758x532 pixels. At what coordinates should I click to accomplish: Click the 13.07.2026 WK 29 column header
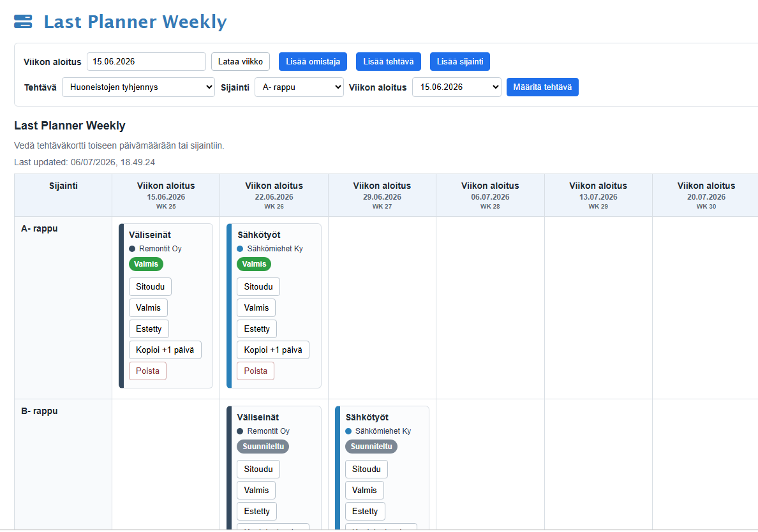[598, 195]
